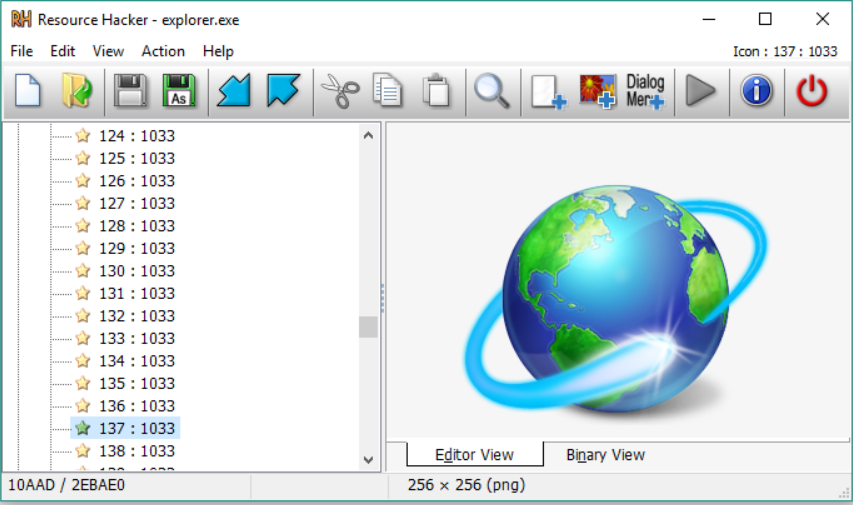Image resolution: width=853 pixels, height=505 pixels.
Task: Click the magnifying glass Find icon
Action: 492,91
